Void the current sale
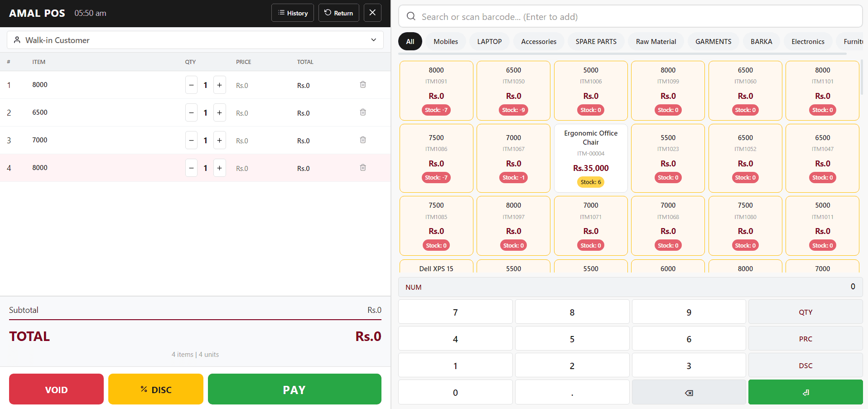The height and width of the screenshot is (409, 868). [x=56, y=390]
